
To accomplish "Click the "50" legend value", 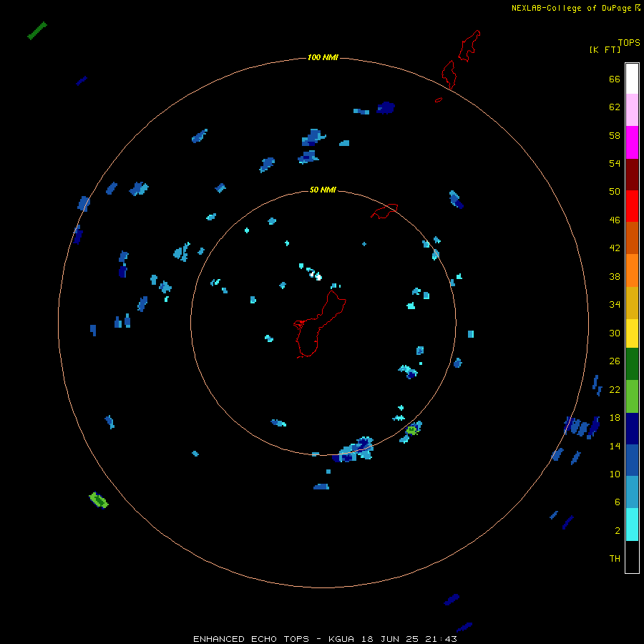I will pos(615,192).
